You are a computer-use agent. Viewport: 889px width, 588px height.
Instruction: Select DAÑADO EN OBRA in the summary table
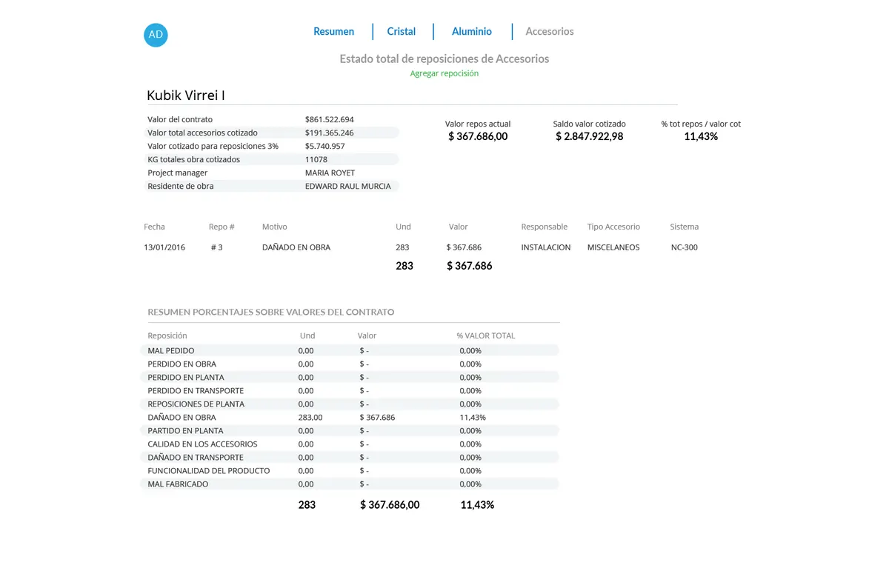tap(182, 417)
